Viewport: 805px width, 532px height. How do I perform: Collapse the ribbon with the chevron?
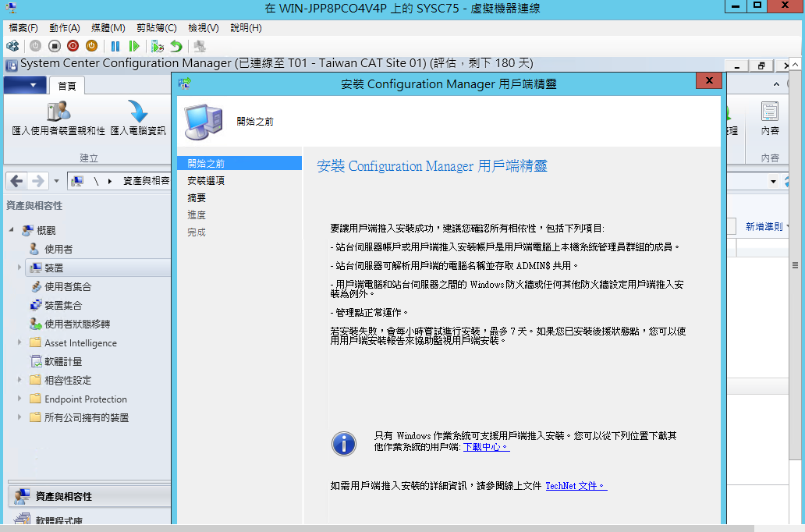(x=776, y=84)
